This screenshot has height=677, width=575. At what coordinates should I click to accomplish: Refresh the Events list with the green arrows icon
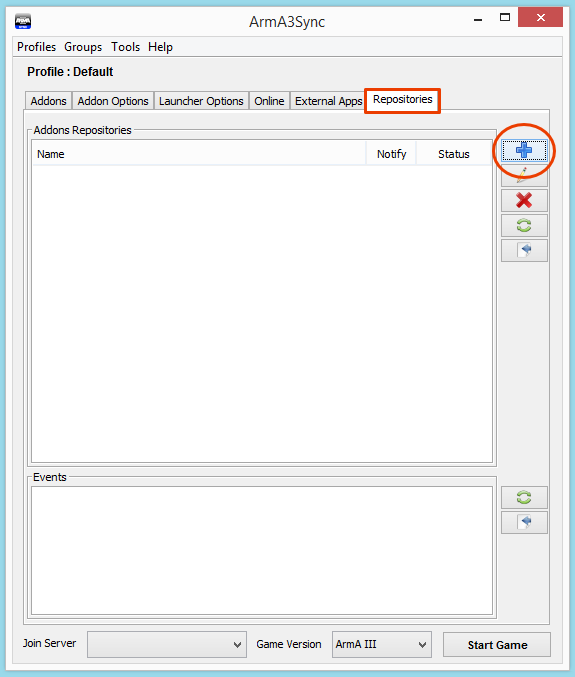[524, 497]
